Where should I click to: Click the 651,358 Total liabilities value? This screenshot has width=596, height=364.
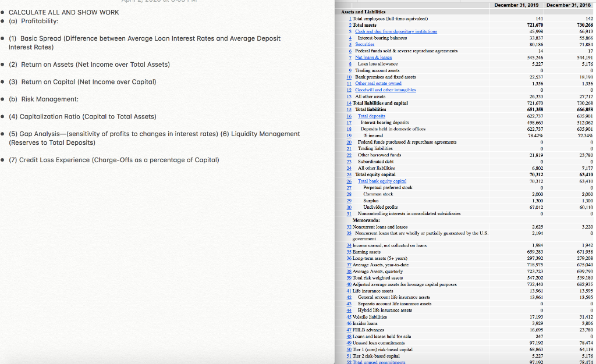(535, 109)
